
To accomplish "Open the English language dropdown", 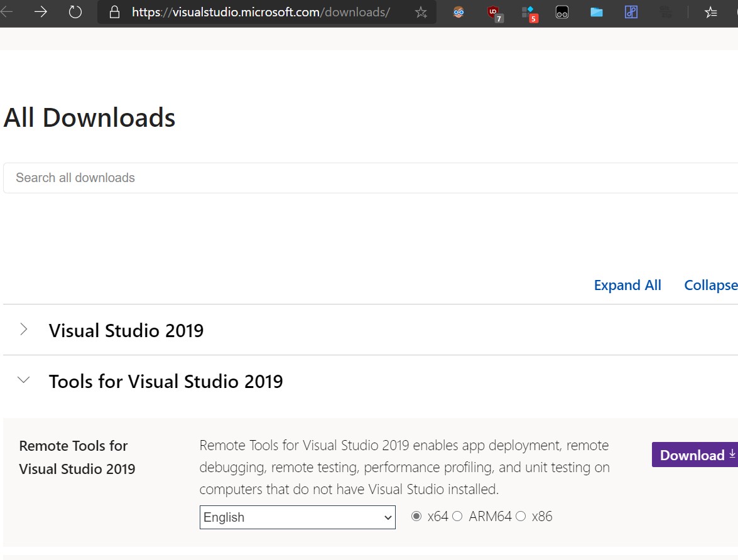I will point(298,517).
